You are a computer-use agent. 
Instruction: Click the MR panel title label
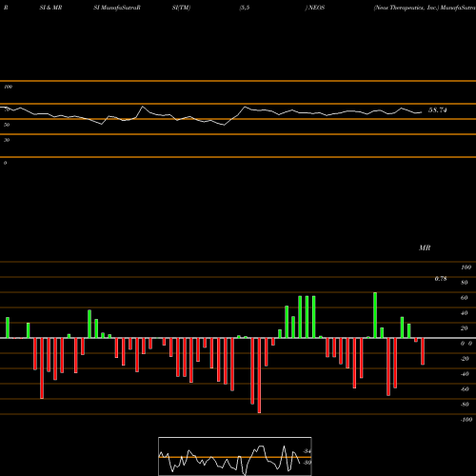pos(425,248)
